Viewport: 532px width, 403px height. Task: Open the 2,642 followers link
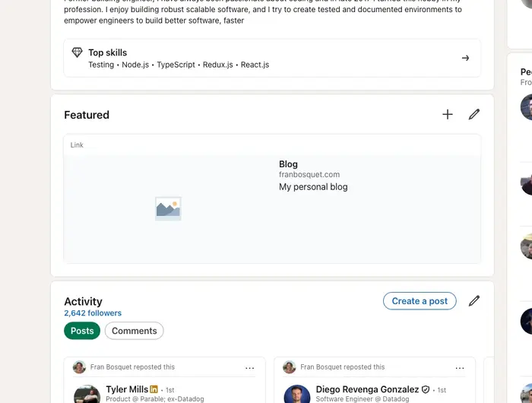click(93, 313)
